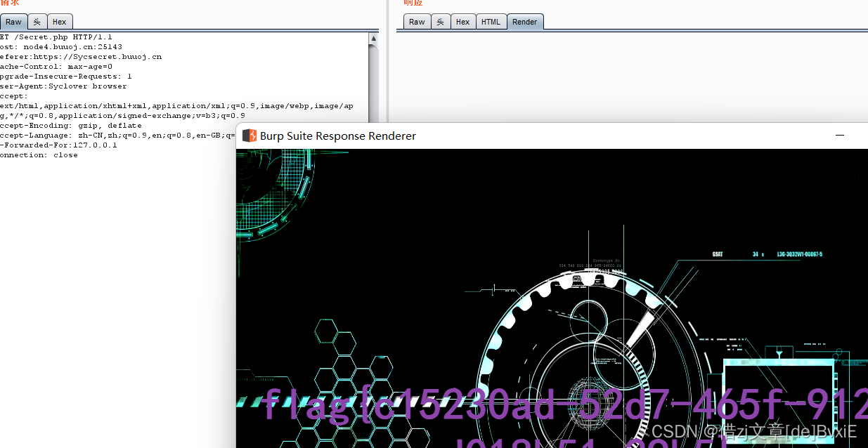Click the Upgrade-Insecure-Requests: 1 line

pyautogui.click(x=66, y=77)
